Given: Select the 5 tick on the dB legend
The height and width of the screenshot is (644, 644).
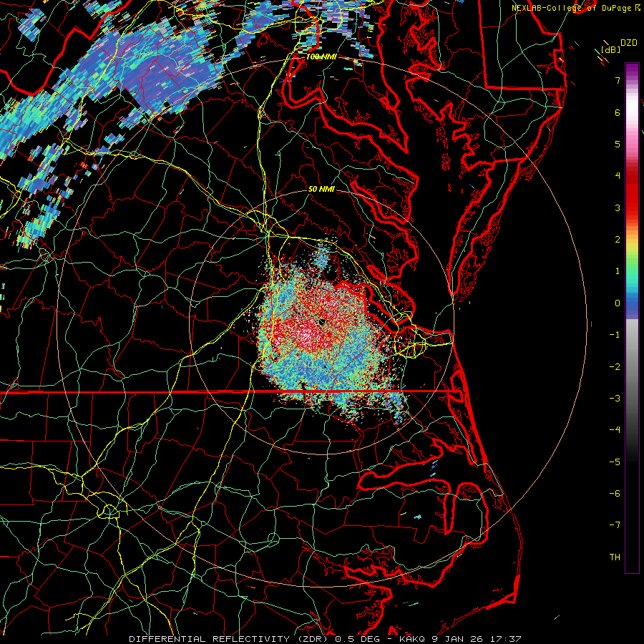Looking at the screenshot, I should (618, 144).
